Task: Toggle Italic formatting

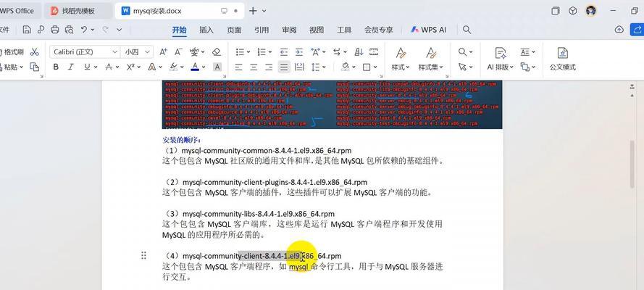Action: (x=71, y=67)
